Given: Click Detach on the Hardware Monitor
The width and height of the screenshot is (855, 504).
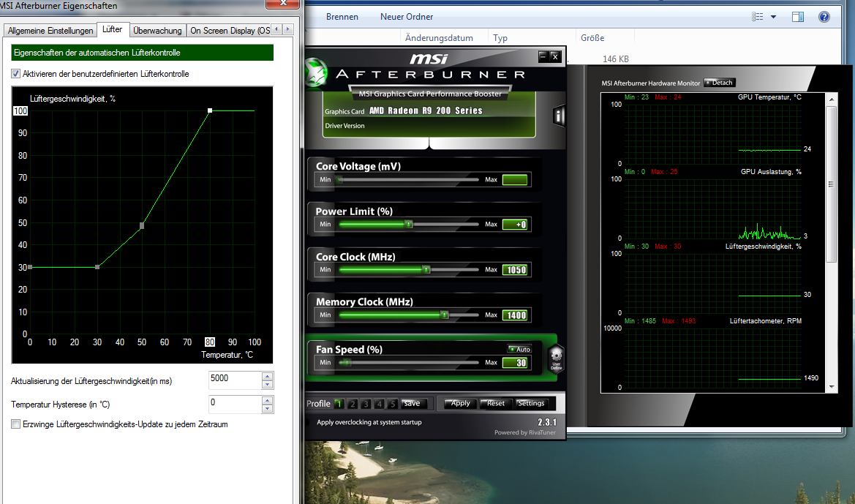Looking at the screenshot, I should (x=720, y=83).
